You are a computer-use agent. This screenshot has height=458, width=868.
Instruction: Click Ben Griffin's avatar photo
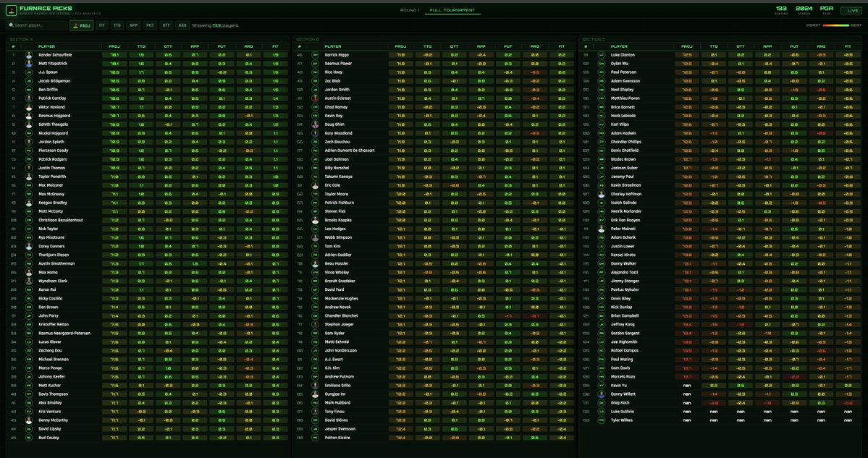click(x=29, y=90)
